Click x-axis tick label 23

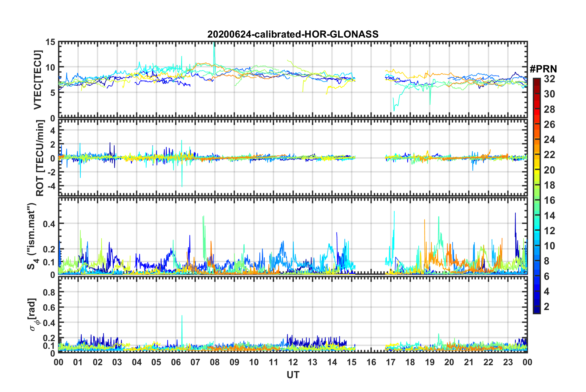pyautogui.click(x=508, y=362)
